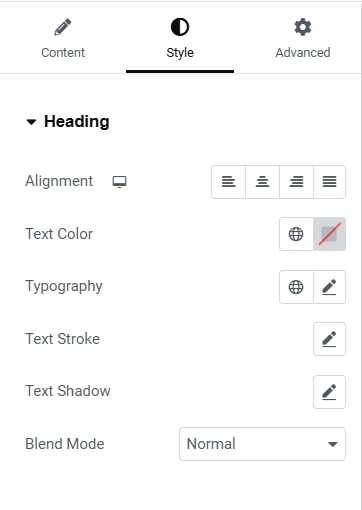Edit Text Stroke settings
The width and height of the screenshot is (362, 510).
point(329,339)
